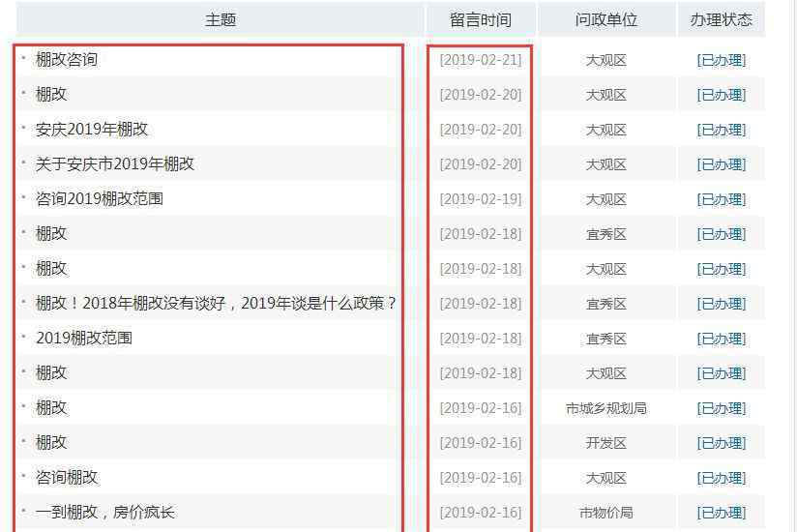This screenshot has height=532, width=797.
Task: Select the 开发区 unit cell
Action: coord(605,443)
